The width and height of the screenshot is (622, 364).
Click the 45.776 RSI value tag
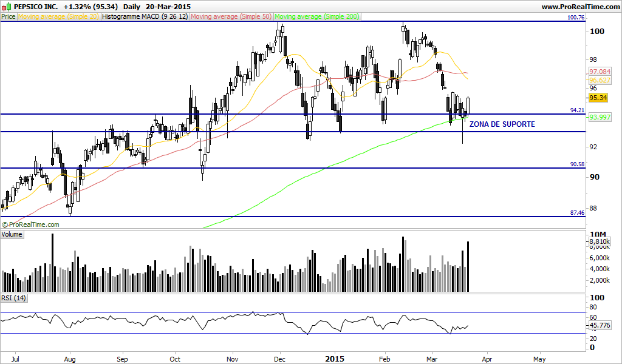click(x=600, y=325)
